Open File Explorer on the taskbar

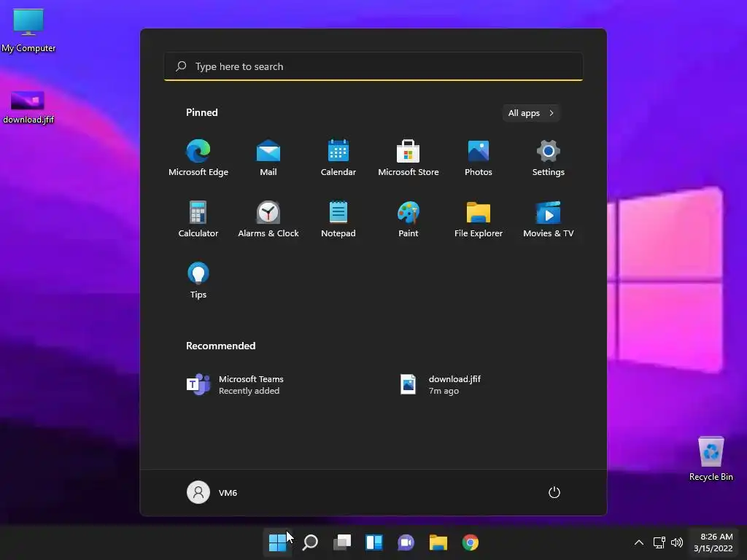pos(438,542)
